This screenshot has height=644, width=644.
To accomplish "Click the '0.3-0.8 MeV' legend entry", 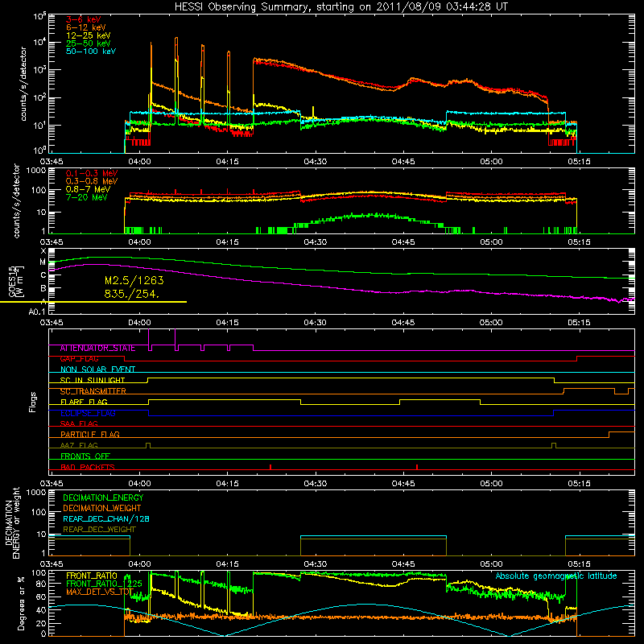I will tap(92, 181).
